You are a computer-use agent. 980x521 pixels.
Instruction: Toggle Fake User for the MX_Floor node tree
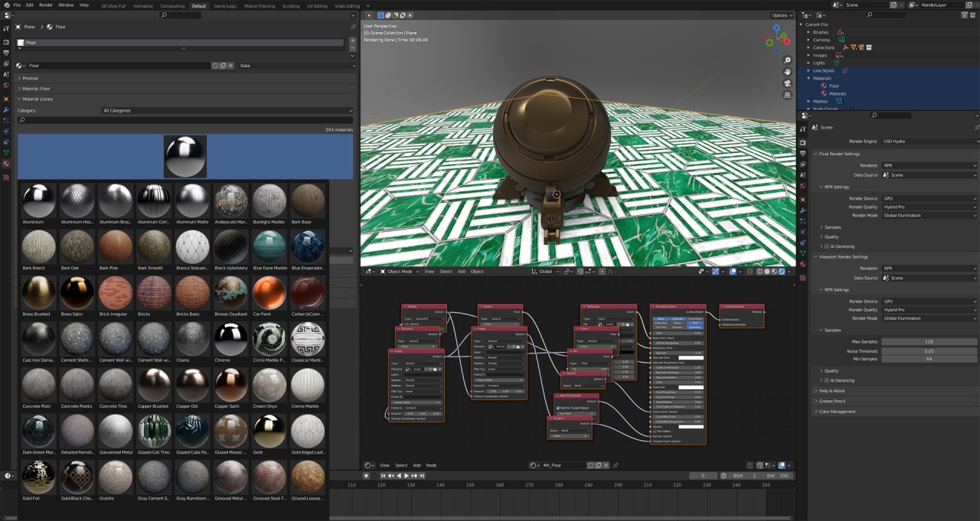click(591, 464)
